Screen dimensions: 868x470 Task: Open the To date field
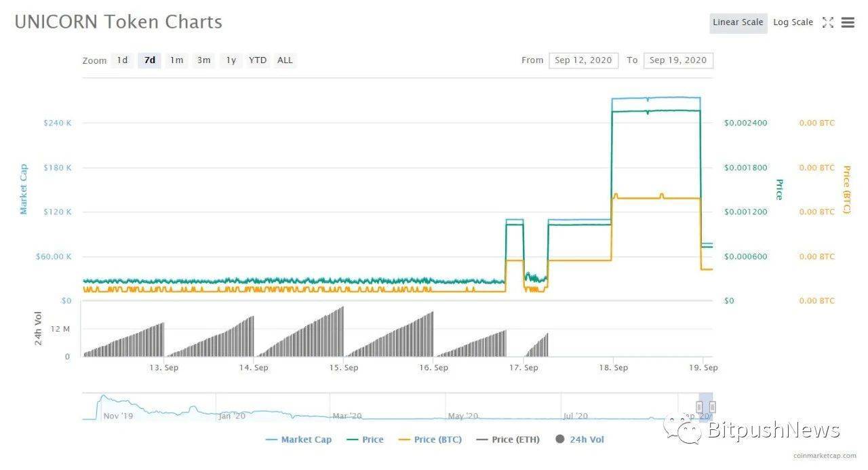click(x=678, y=60)
